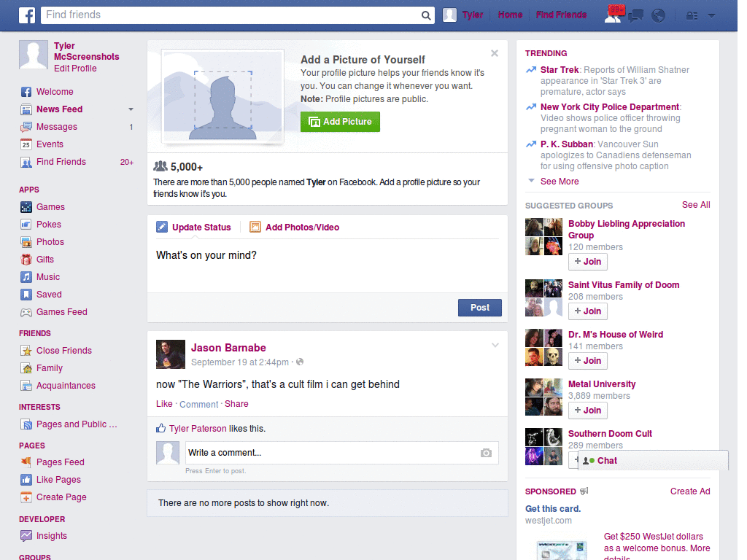
Task: Click the Photos app icon
Action: click(26, 242)
